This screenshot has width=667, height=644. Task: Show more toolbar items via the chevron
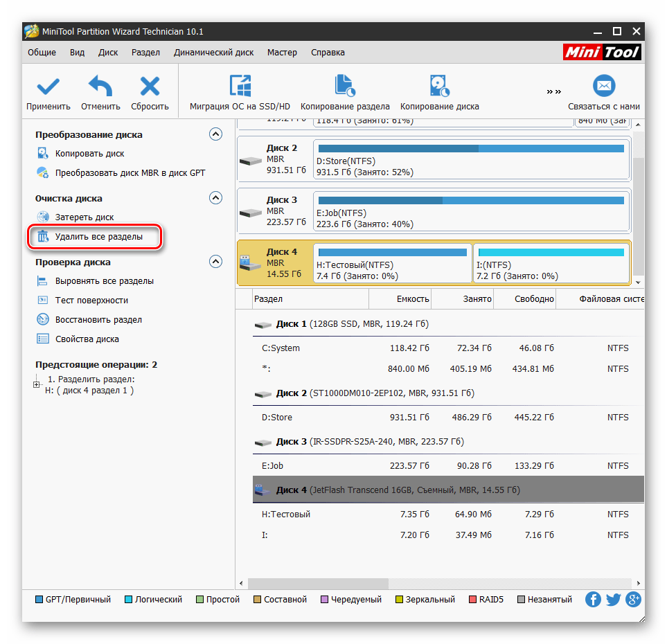click(553, 91)
